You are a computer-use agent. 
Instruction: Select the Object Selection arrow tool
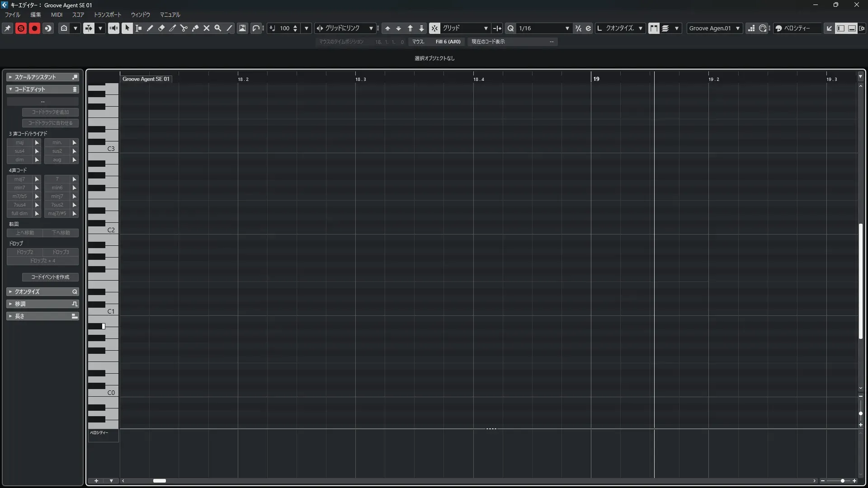[127, 28]
